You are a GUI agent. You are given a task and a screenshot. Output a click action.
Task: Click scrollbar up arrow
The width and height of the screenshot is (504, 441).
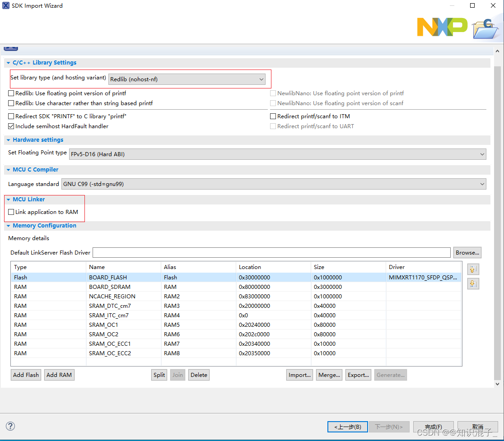pyautogui.click(x=497, y=51)
